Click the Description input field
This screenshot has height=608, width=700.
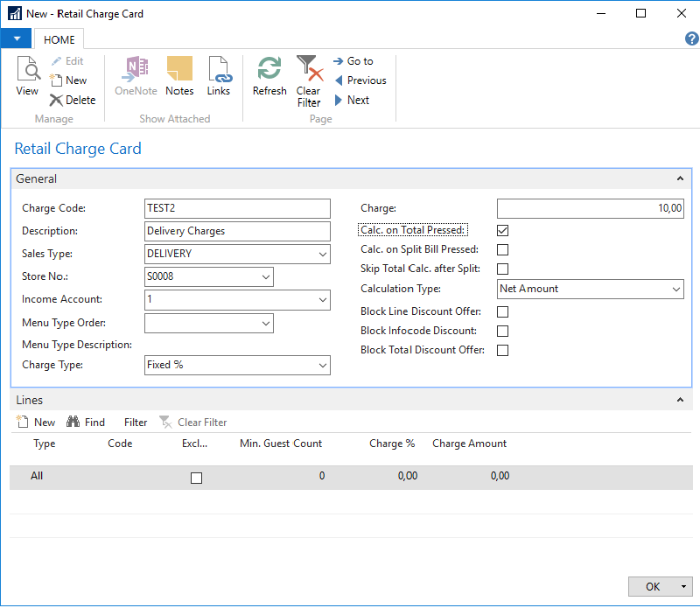(x=237, y=231)
